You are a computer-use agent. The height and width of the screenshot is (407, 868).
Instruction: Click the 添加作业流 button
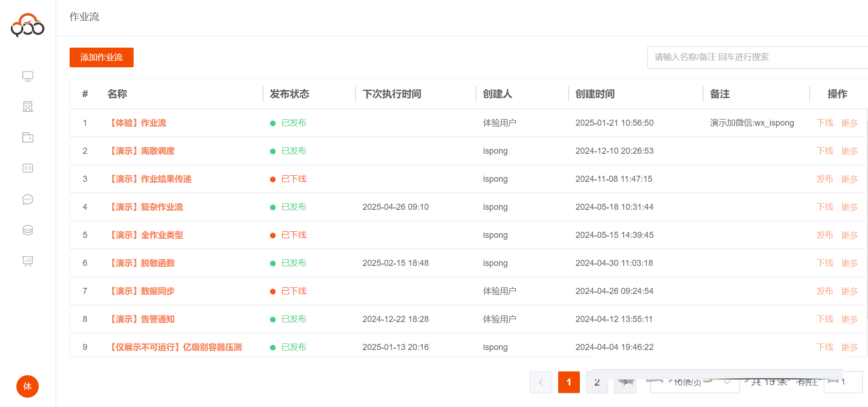(x=101, y=57)
